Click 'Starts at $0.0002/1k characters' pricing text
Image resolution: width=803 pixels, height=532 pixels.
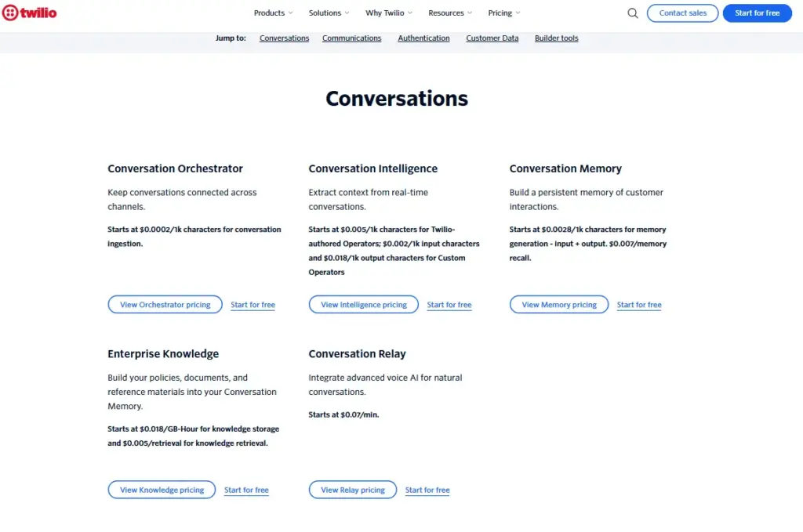pos(194,237)
